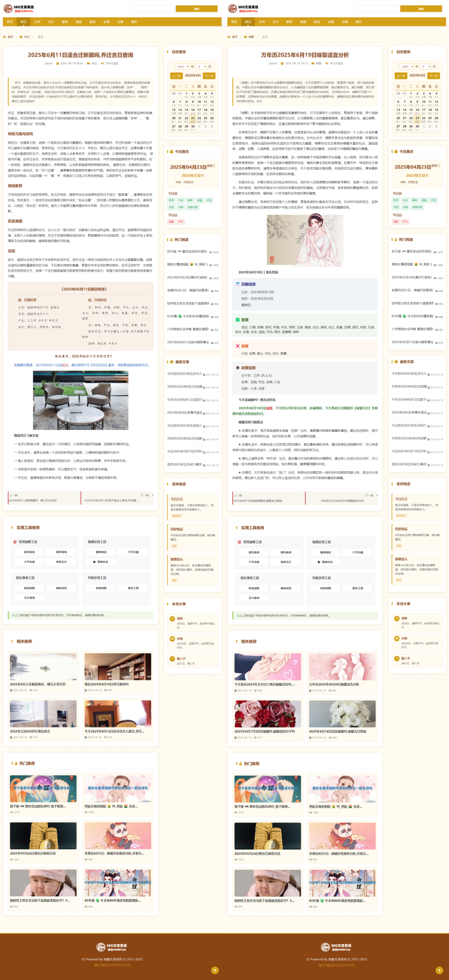Open the year 2025 dropdown in the left calendar

pos(182,67)
